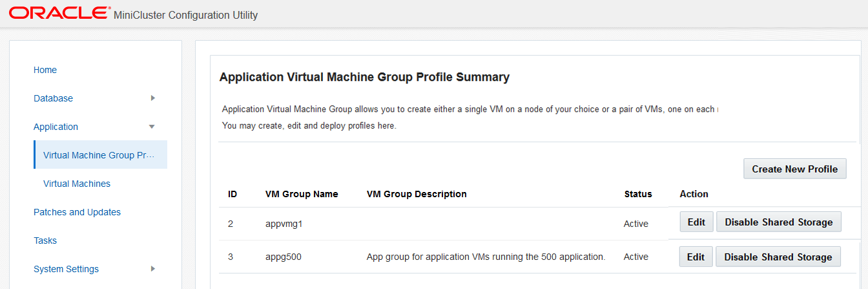Click the appg500 group description text
The image size is (868, 289).
[x=486, y=257]
